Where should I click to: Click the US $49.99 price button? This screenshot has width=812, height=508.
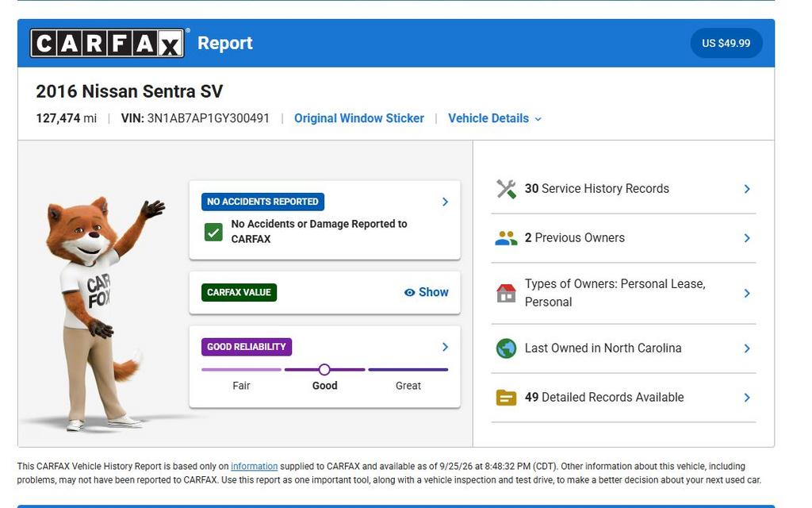[x=726, y=43]
